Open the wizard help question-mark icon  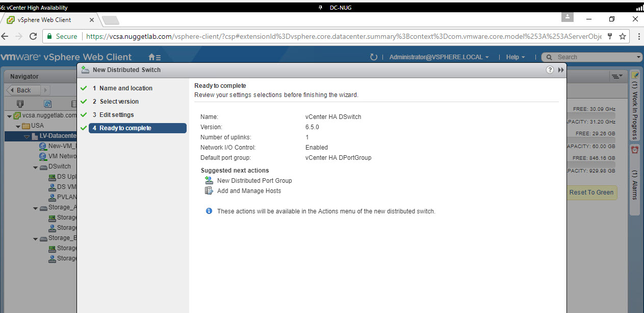tap(550, 70)
